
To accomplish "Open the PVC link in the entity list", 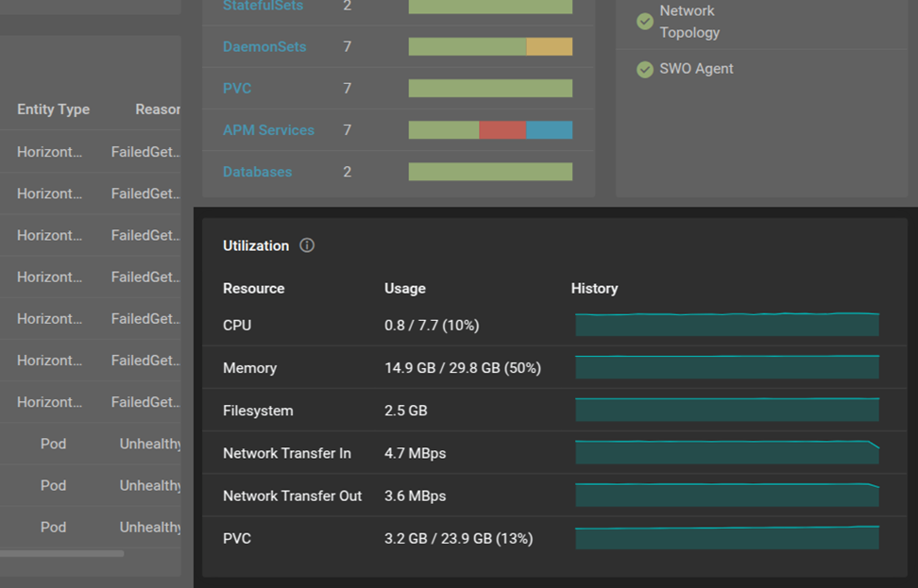I will click(x=237, y=89).
